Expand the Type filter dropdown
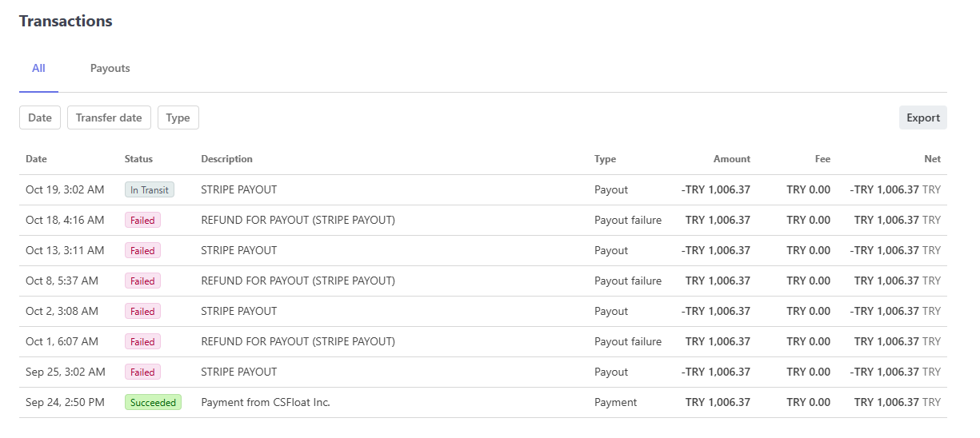This screenshot has width=980, height=438. 178,118
